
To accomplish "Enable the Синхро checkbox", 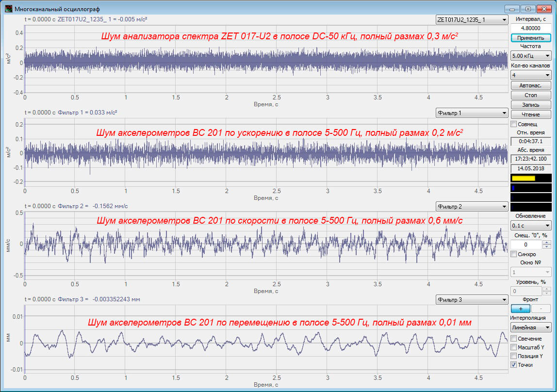I will coord(514,254).
